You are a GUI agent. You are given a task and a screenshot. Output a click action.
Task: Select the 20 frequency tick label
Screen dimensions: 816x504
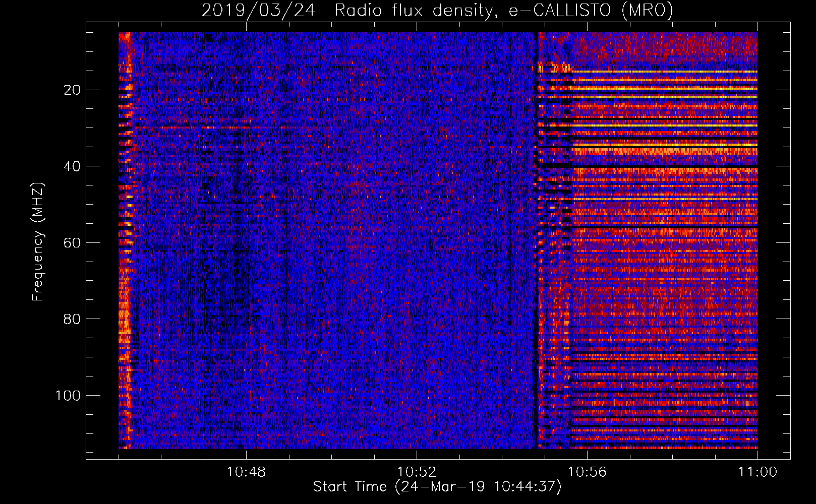pyautogui.click(x=72, y=90)
